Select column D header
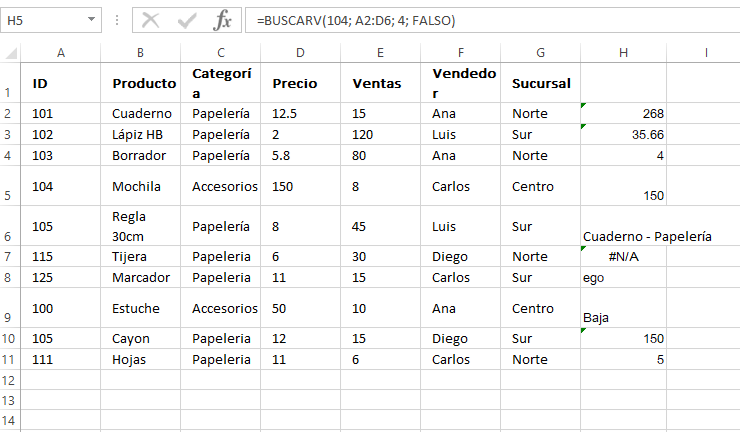This screenshot has width=740, height=432. pos(300,53)
